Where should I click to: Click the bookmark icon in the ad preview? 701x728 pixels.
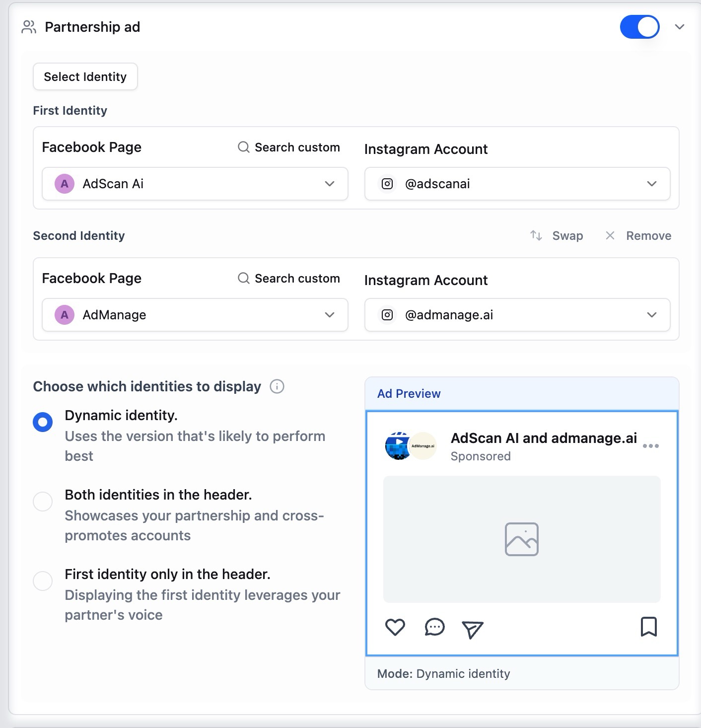click(x=649, y=627)
